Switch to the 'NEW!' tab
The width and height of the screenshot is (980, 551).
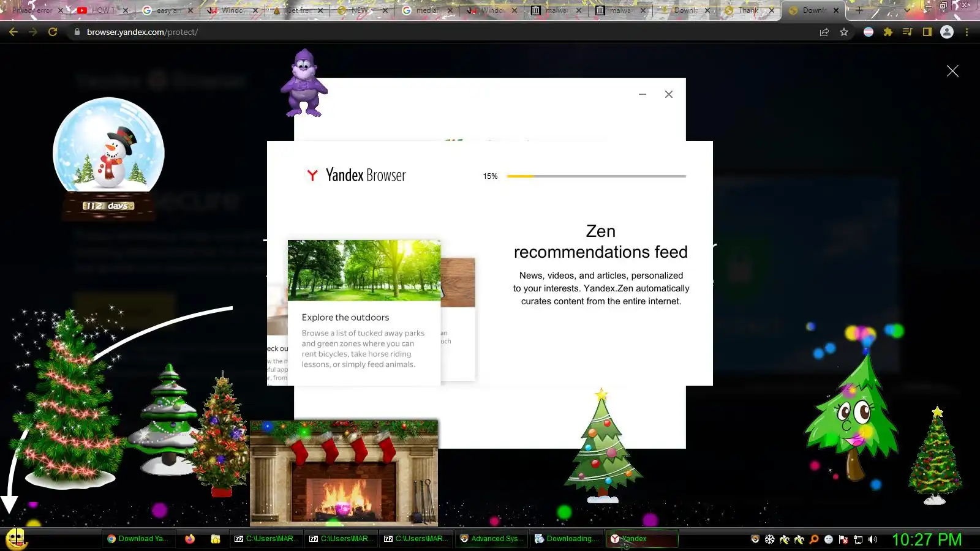pyautogui.click(x=363, y=10)
